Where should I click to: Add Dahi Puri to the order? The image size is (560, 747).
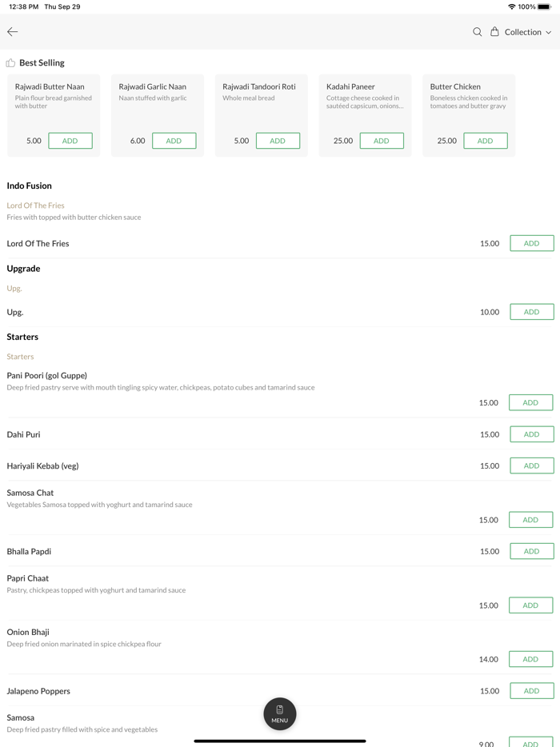click(531, 434)
